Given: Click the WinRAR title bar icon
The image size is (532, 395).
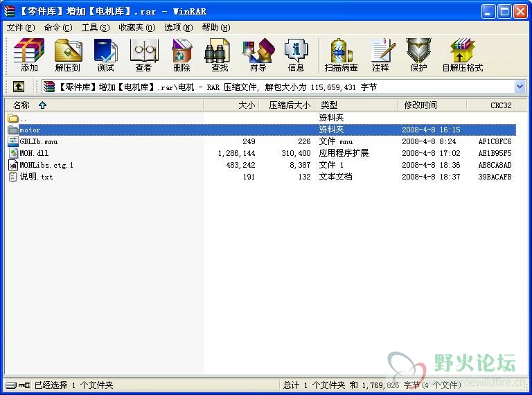Looking at the screenshot, I should click(x=10, y=11).
